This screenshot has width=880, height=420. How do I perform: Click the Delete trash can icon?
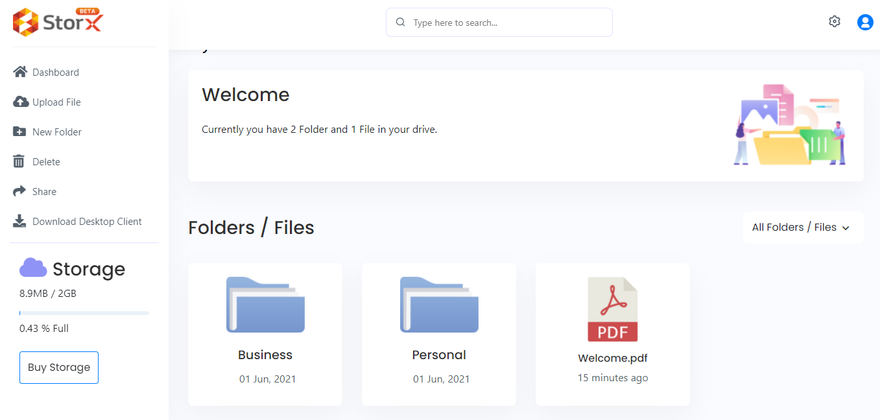click(x=19, y=162)
